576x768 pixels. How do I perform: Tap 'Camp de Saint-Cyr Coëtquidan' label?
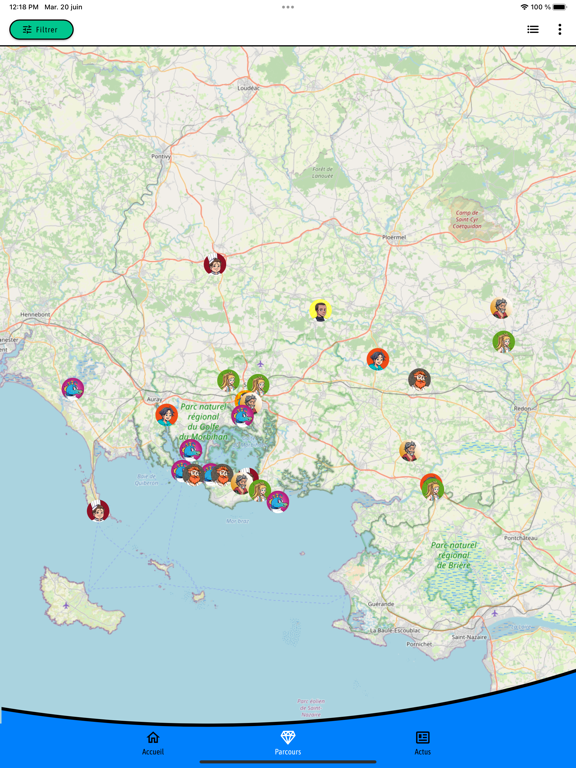coord(467,219)
